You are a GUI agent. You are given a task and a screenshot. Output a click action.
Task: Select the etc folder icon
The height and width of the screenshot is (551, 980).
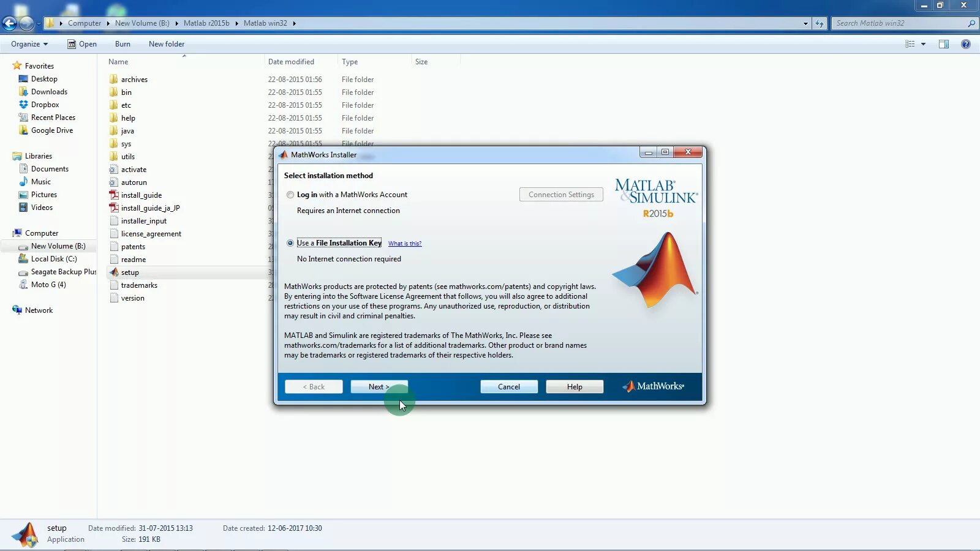click(x=114, y=105)
